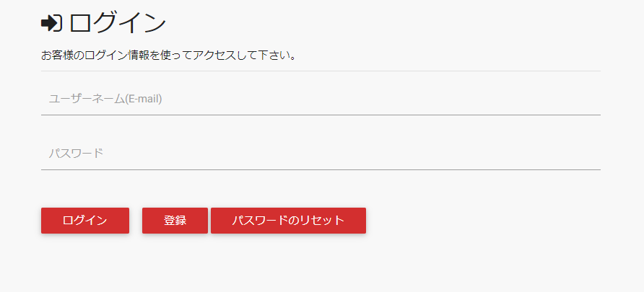Place cursor in the password text box

(321, 154)
